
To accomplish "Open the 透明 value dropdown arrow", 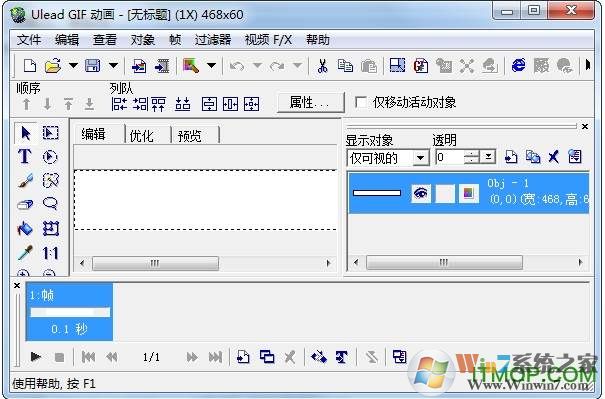I will pos(488,157).
